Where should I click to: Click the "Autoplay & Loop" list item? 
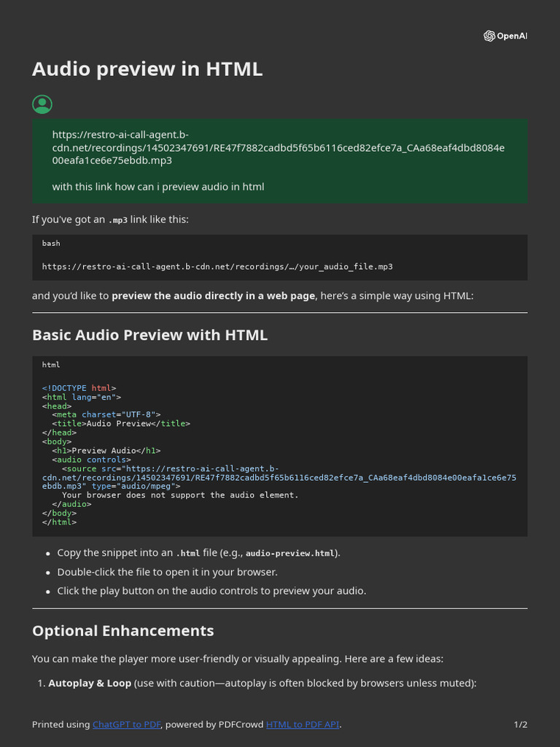[x=90, y=684]
